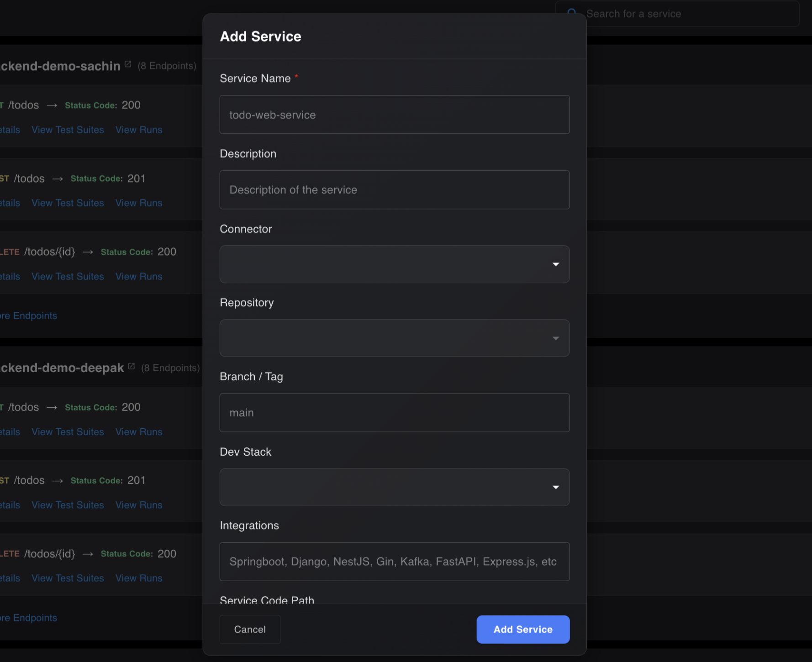812x662 pixels.
Task: Expand the Dev Stack dropdown
Action: (x=555, y=487)
